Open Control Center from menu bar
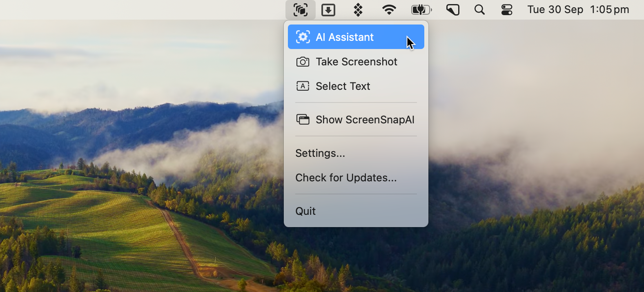 tap(507, 10)
